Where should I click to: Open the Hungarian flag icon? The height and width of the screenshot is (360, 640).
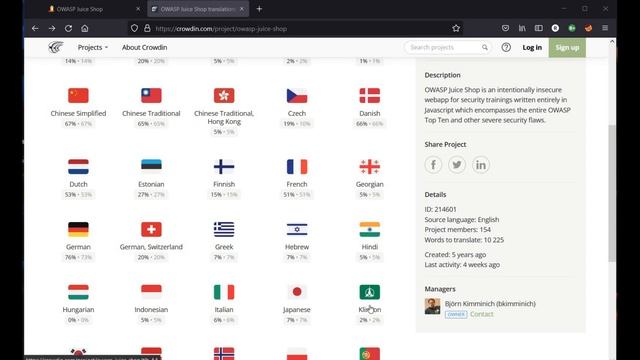(x=78, y=292)
